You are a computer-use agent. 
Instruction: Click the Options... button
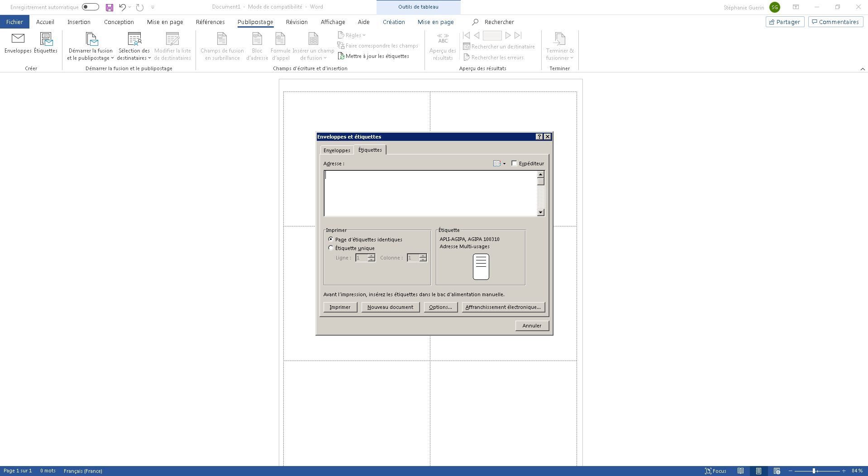click(440, 307)
